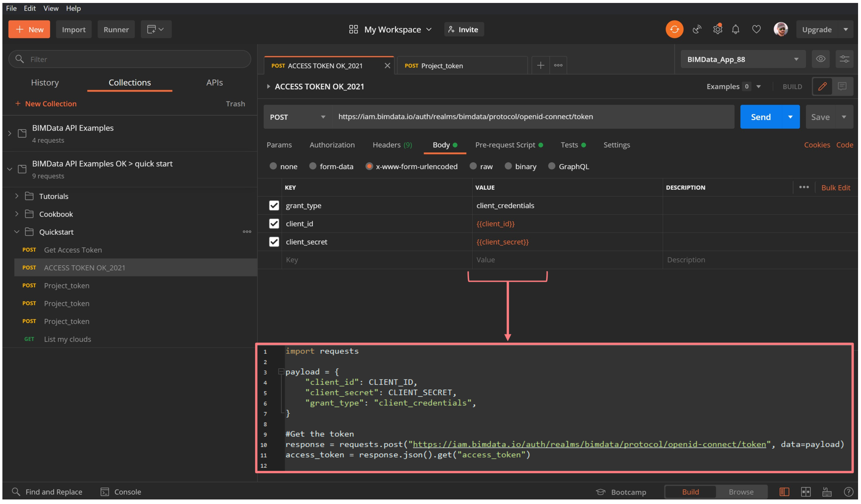Image resolution: width=861 pixels, height=504 pixels.
Task: Uncheck the grant_type row checkbox
Action: tap(274, 205)
